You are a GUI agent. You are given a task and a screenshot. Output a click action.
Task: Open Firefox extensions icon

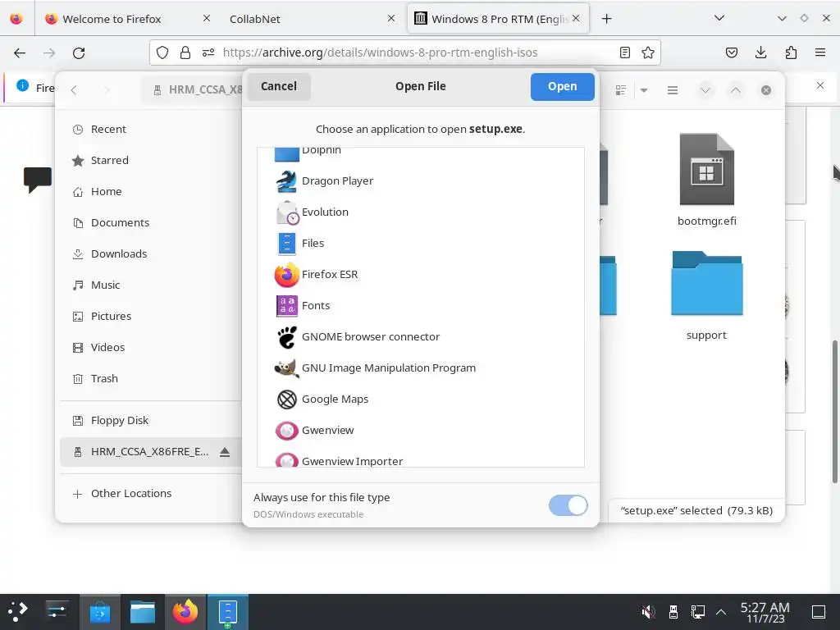point(791,52)
